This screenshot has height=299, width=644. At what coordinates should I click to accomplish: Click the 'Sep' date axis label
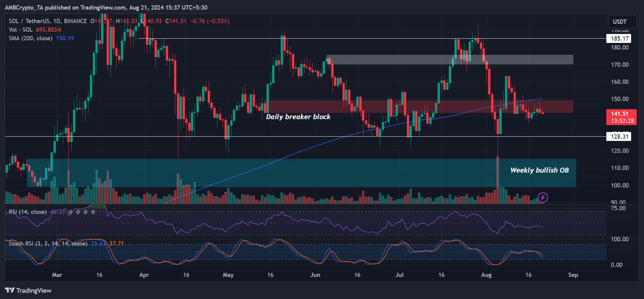573,275
